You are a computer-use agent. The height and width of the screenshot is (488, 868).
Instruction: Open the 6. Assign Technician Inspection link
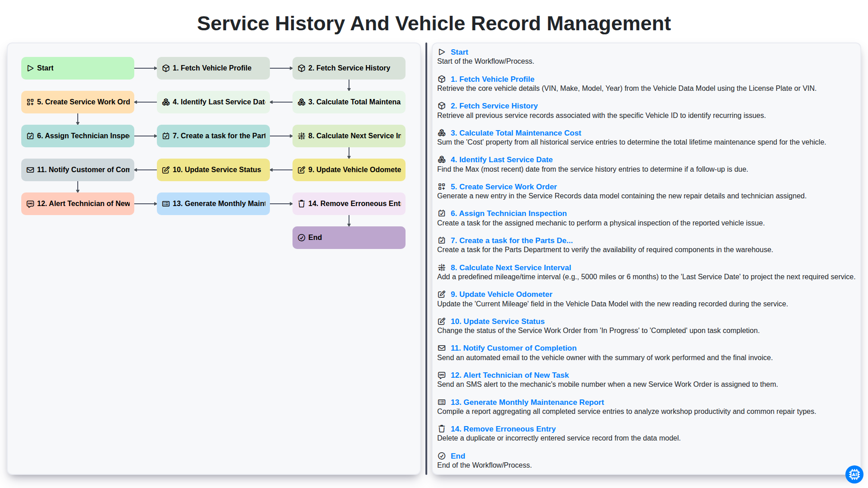coord(509,213)
